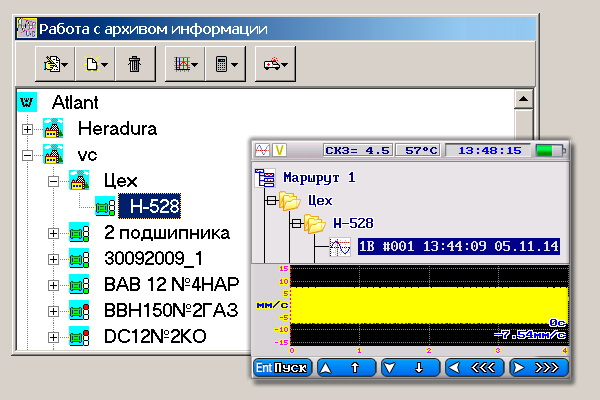Click the Heradura factory icon

tap(53, 128)
